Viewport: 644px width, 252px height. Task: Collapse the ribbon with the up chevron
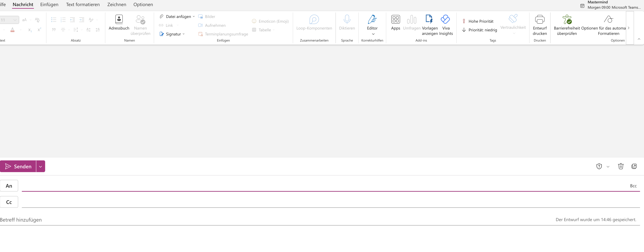639,39
